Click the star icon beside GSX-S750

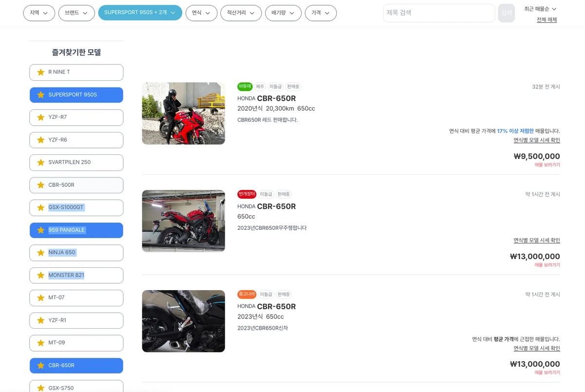(41, 388)
